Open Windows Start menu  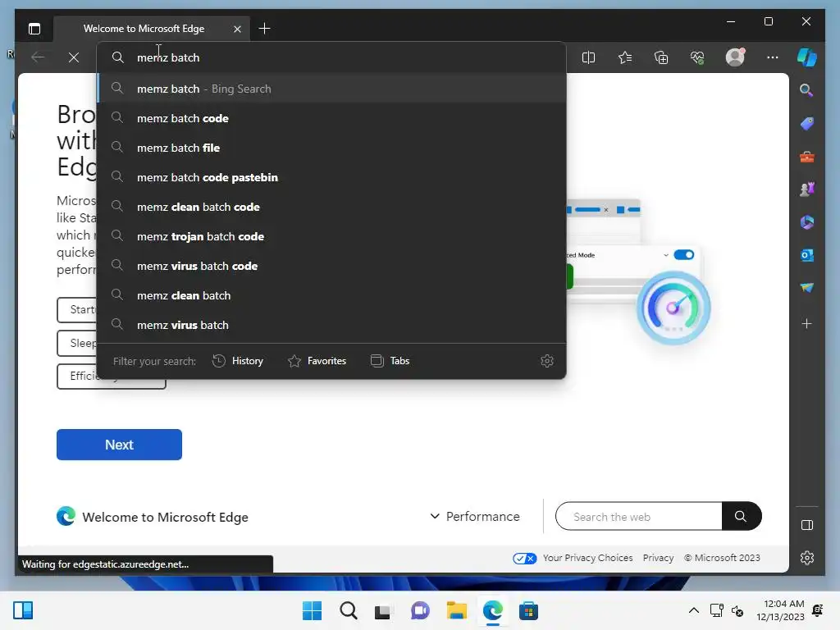(313, 610)
